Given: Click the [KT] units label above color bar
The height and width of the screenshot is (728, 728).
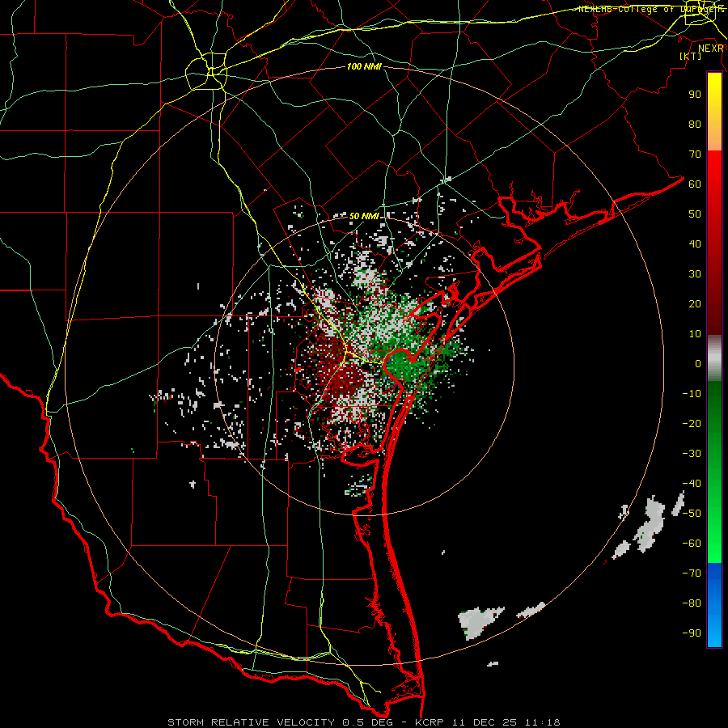Looking at the screenshot, I should tap(690, 56).
